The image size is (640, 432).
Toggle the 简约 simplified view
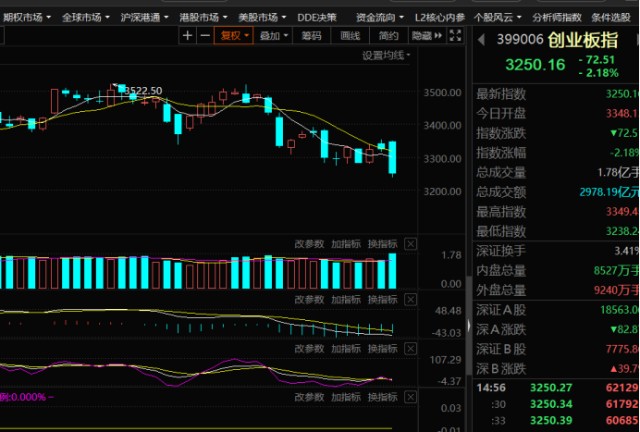click(388, 36)
